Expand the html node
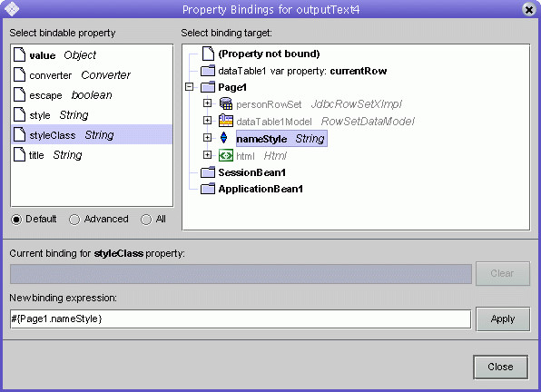Screen dimensions: 541x392 tap(207, 155)
